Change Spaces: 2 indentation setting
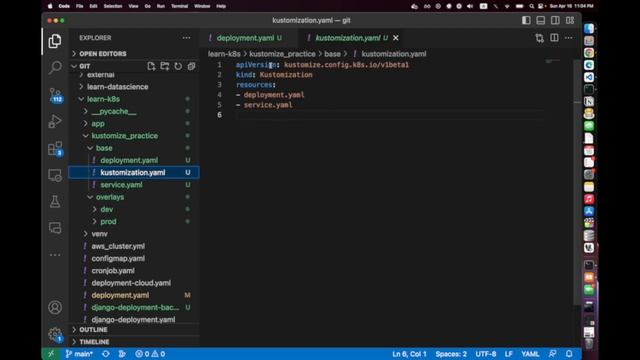 pos(451,354)
